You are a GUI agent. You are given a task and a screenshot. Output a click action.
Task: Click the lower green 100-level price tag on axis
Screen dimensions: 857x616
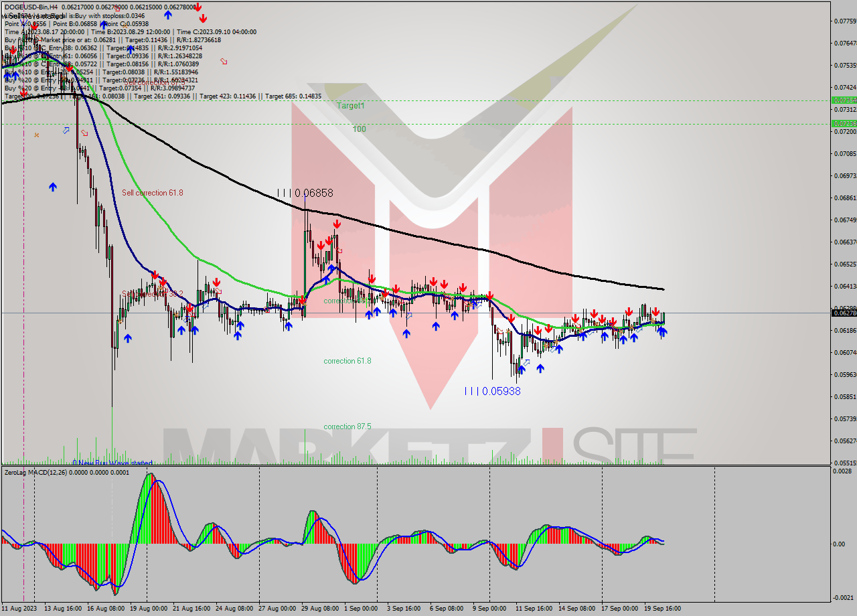pyautogui.click(x=843, y=123)
